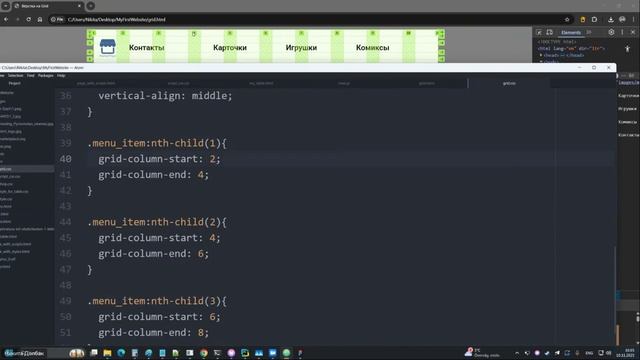This screenshot has width=640, height=360.
Task: Click the browser address bar
Action: 310,19
